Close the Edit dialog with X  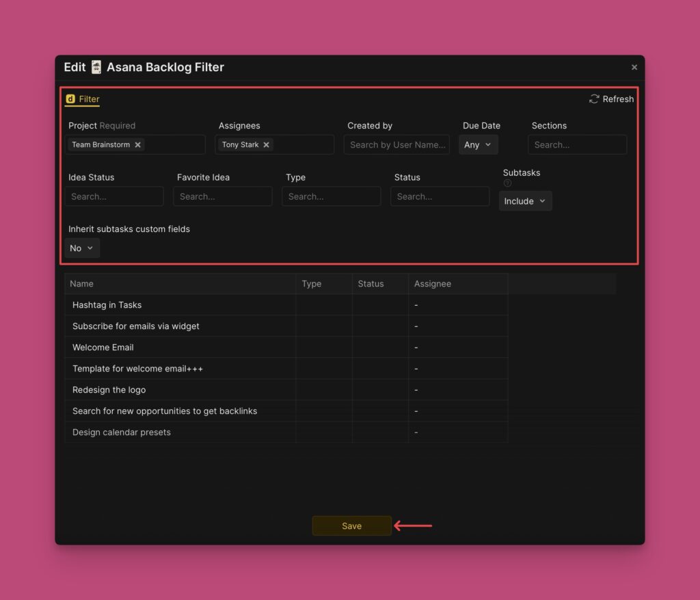(634, 67)
